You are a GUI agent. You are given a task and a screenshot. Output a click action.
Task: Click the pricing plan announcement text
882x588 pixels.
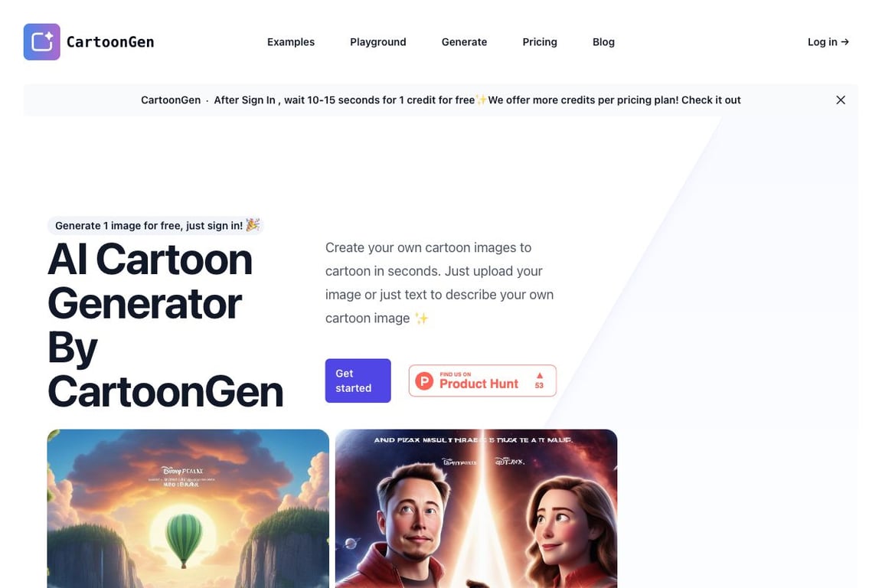coord(614,100)
